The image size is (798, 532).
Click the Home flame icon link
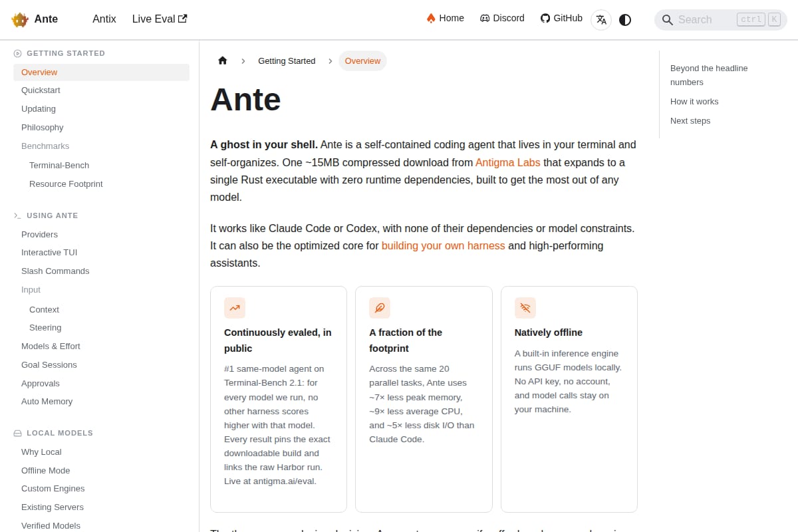click(445, 18)
